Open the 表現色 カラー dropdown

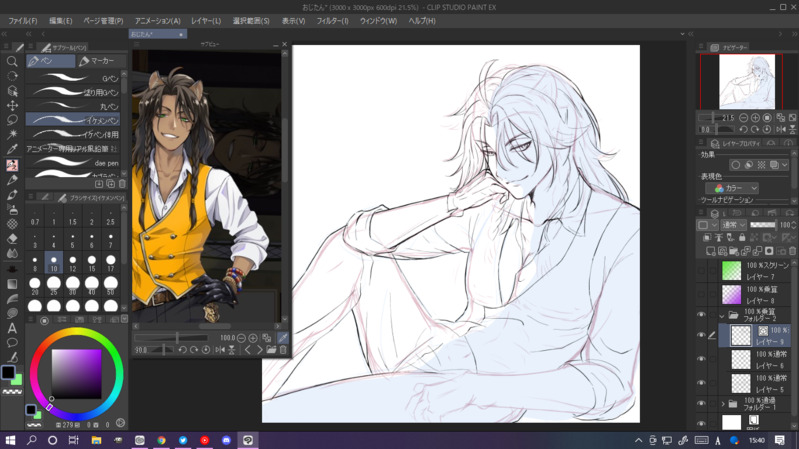733,188
